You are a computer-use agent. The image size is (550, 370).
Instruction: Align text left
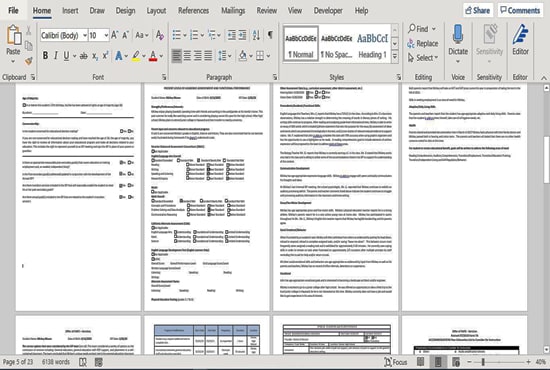tap(176, 55)
